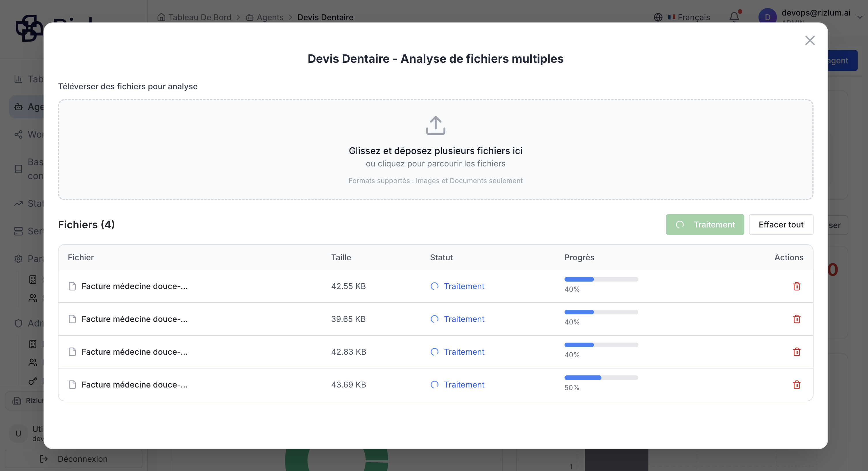868x471 pixels.
Task: Click the knowledge base book sidebar icon
Action: (18, 169)
